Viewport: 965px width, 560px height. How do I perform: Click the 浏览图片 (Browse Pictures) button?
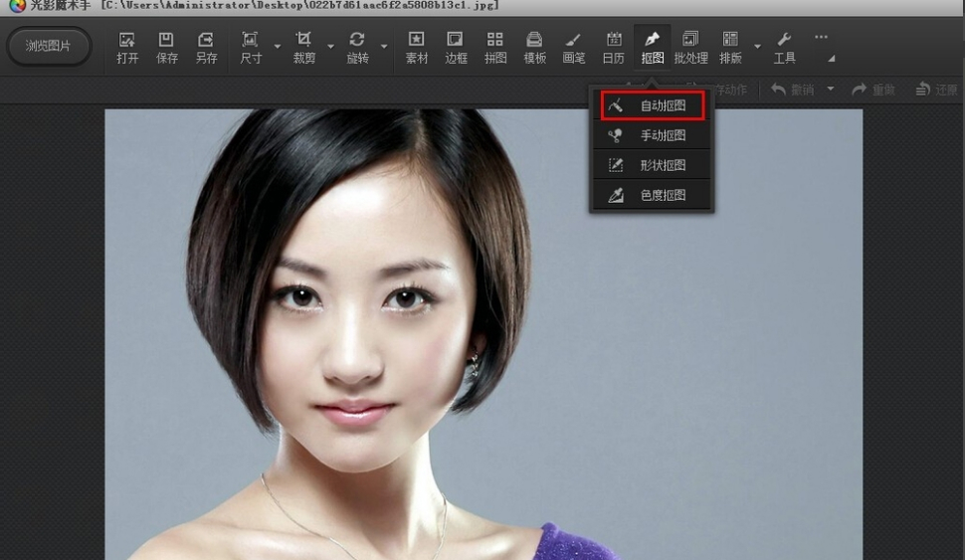coord(48,46)
